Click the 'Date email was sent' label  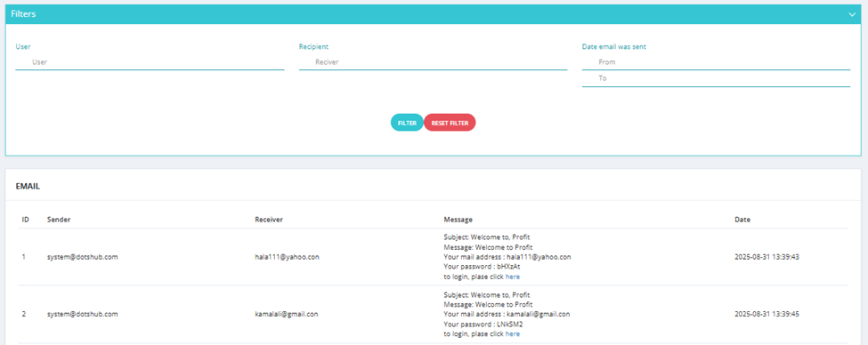pos(614,47)
